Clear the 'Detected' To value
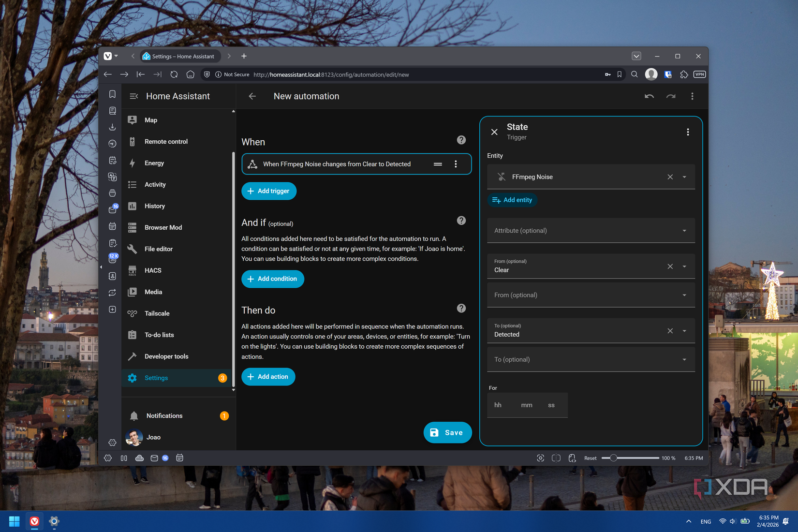 [x=670, y=331]
